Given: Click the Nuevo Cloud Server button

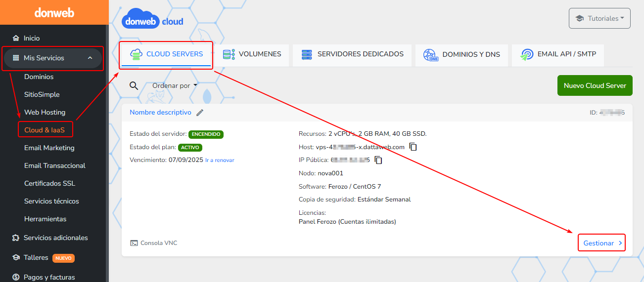Looking at the screenshot, I should [x=595, y=85].
